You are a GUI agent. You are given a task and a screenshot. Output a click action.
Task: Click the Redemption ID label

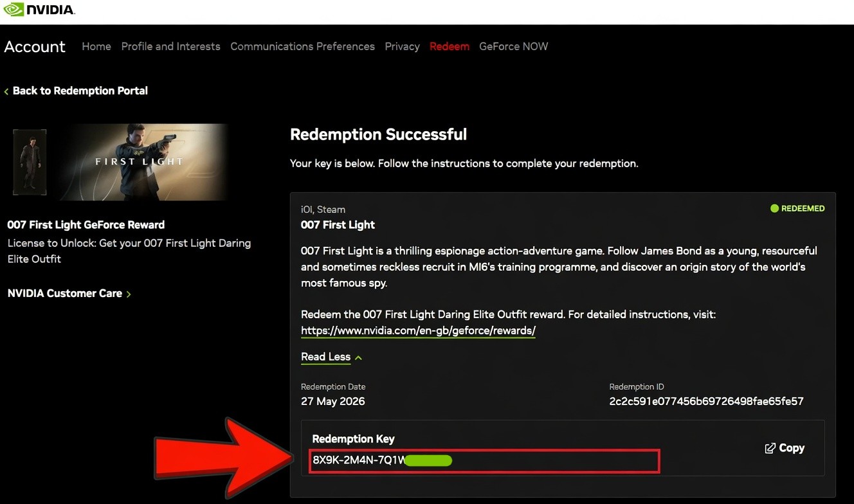pyautogui.click(x=637, y=387)
